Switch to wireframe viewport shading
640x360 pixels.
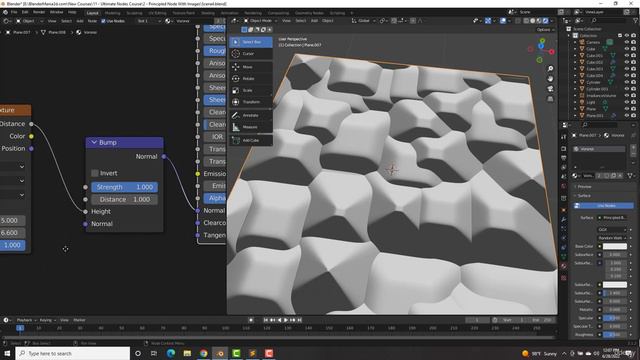click(526, 21)
